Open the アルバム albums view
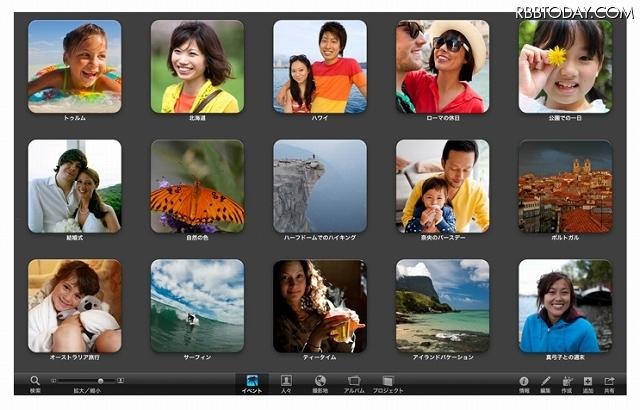 353,381
